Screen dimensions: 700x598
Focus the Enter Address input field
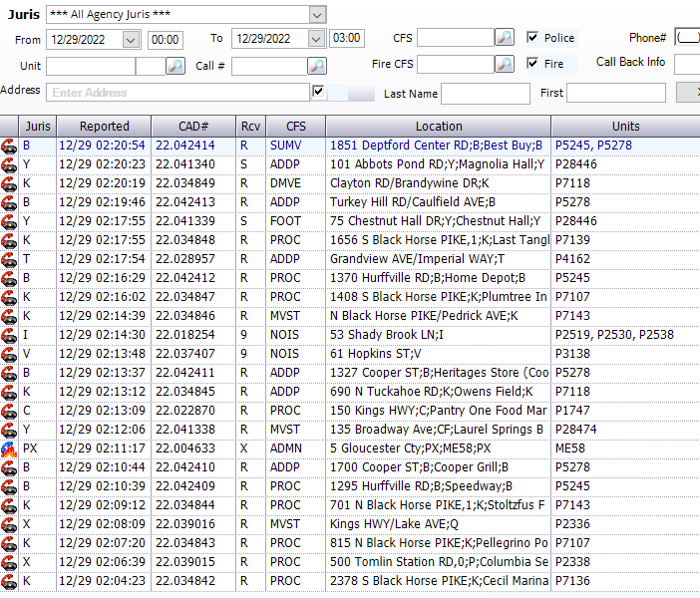click(x=177, y=93)
